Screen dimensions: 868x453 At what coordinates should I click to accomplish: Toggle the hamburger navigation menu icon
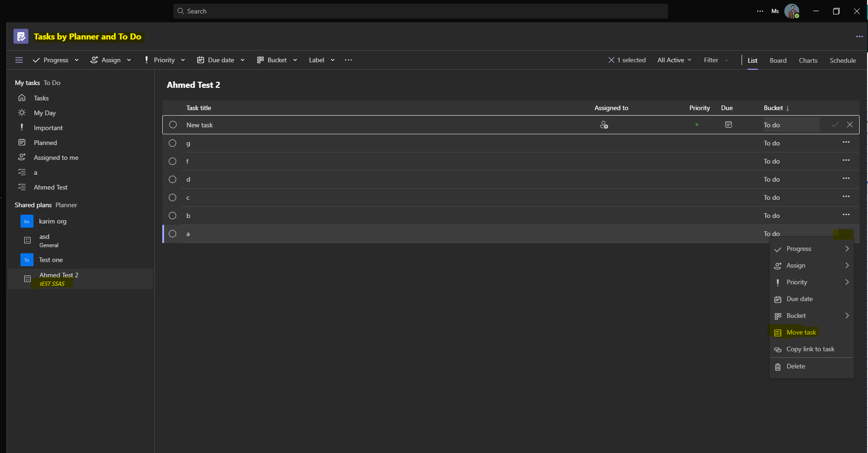click(19, 60)
